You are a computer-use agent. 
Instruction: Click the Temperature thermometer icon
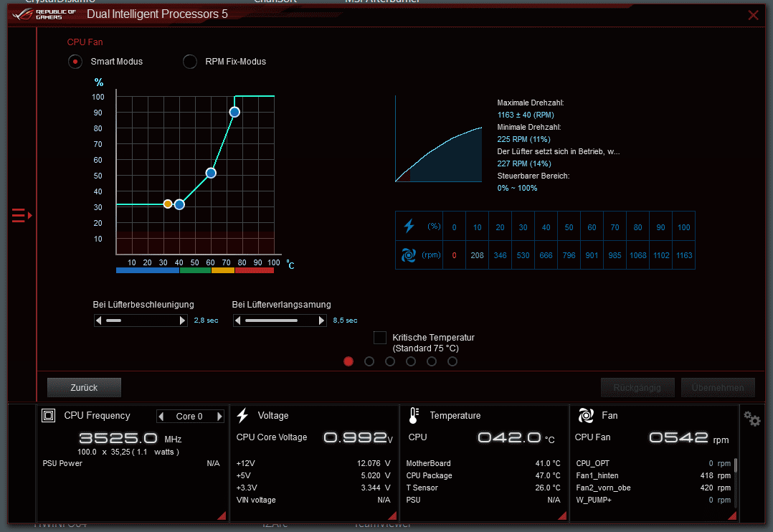pyautogui.click(x=414, y=416)
